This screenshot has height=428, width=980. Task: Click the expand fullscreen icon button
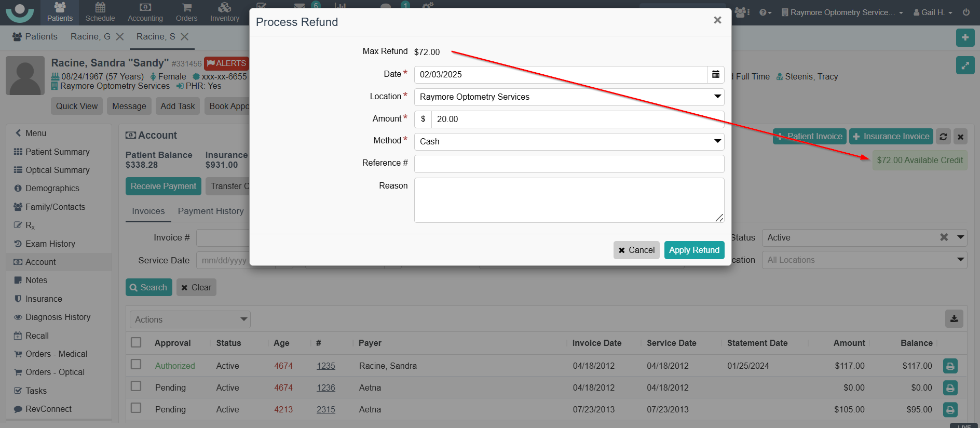(x=965, y=65)
